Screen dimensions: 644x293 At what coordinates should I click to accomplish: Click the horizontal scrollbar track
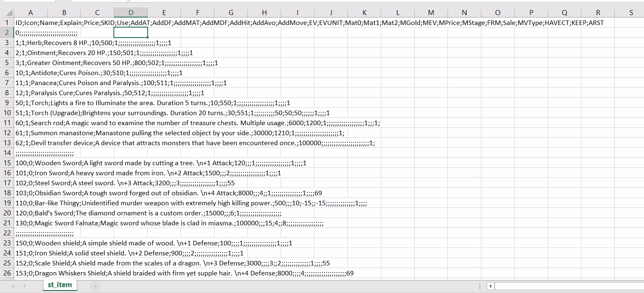pos(567,286)
